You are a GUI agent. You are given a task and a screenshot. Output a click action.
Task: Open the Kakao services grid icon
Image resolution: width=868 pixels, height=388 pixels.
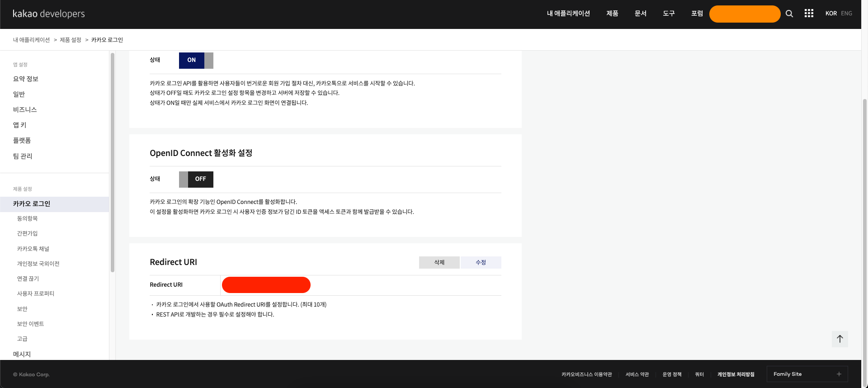809,14
